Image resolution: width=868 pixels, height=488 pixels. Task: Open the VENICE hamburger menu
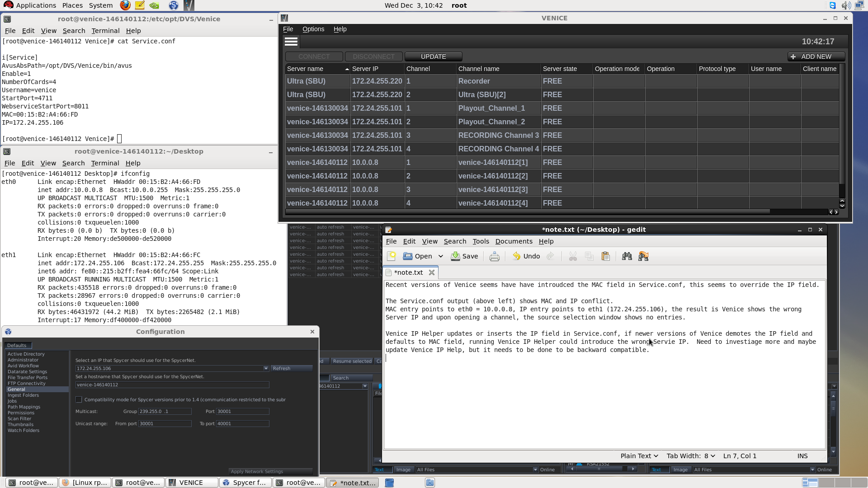pos(291,42)
